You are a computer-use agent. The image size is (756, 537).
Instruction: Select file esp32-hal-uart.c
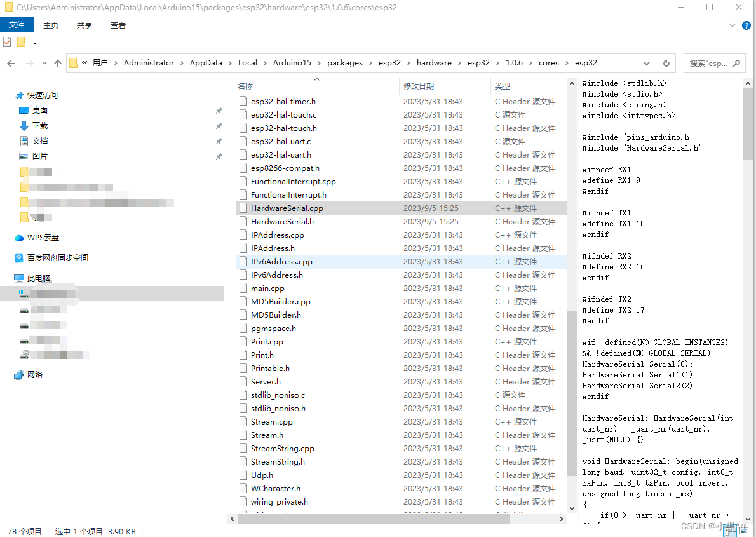281,141
